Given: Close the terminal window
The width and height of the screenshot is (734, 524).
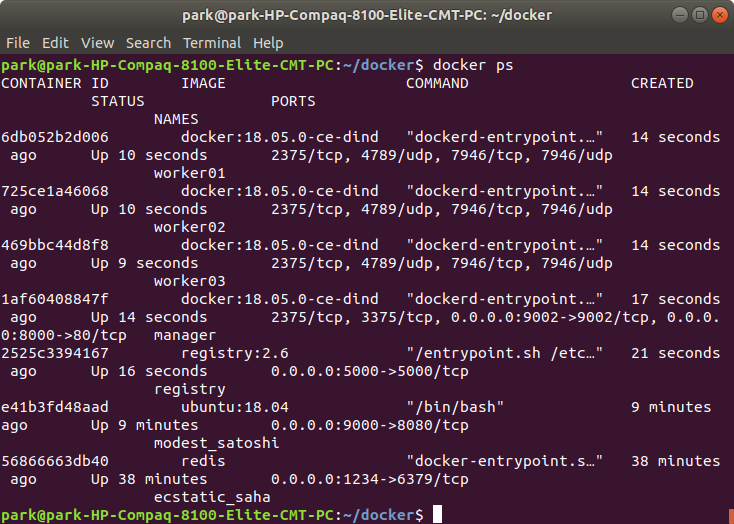Looking at the screenshot, I should [x=719, y=15].
